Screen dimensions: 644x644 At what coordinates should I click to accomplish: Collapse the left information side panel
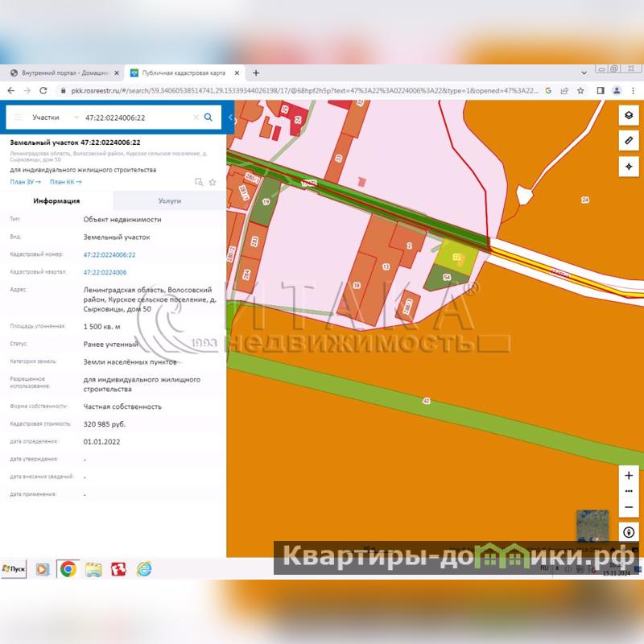tap(230, 118)
